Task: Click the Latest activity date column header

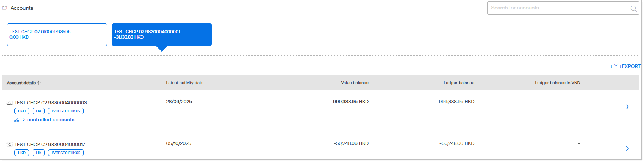Action: [185, 83]
